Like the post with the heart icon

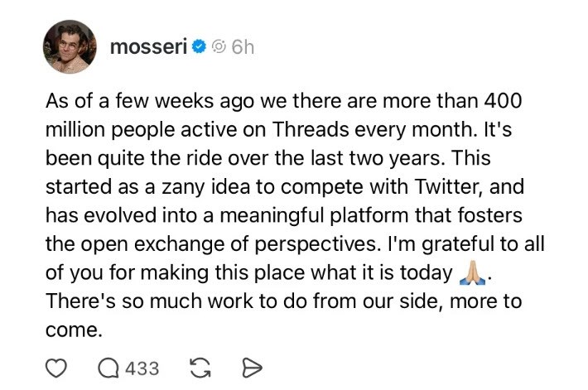pyautogui.click(x=55, y=368)
